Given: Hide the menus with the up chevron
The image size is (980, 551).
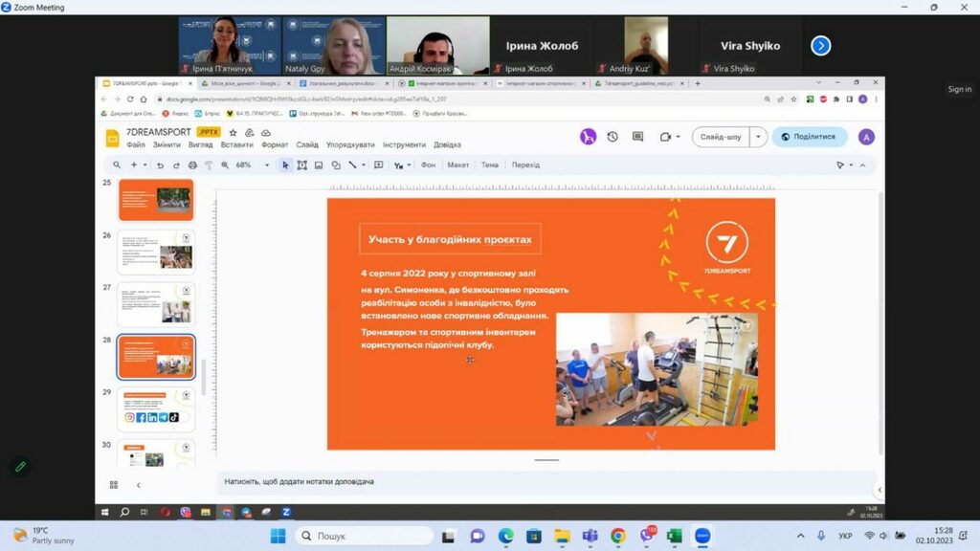Looking at the screenshot, I should pyautogui.click(x=861, y=165).
